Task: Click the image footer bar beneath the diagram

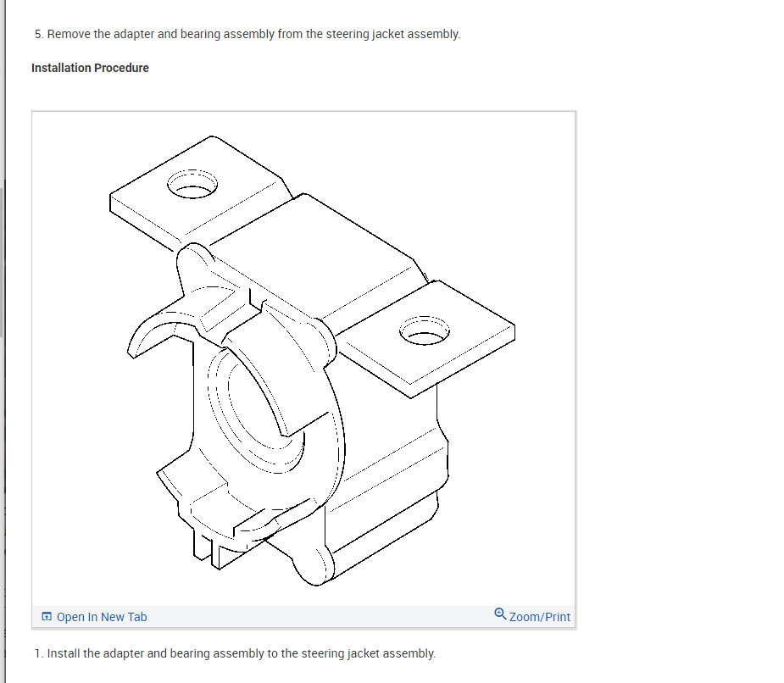Action: point(304,617)
